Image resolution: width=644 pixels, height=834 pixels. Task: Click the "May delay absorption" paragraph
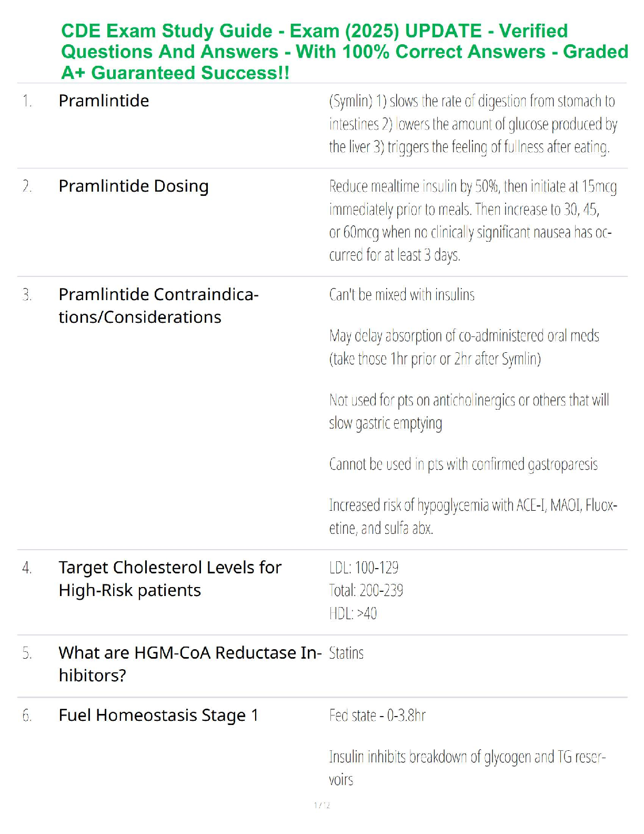coord(464,347)
